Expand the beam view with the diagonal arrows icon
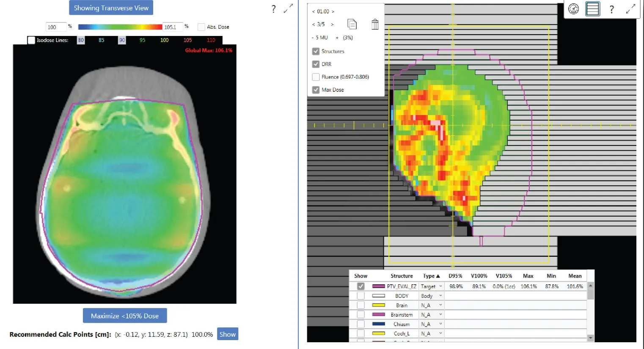 pyautogui.click(x=631, y=8)
